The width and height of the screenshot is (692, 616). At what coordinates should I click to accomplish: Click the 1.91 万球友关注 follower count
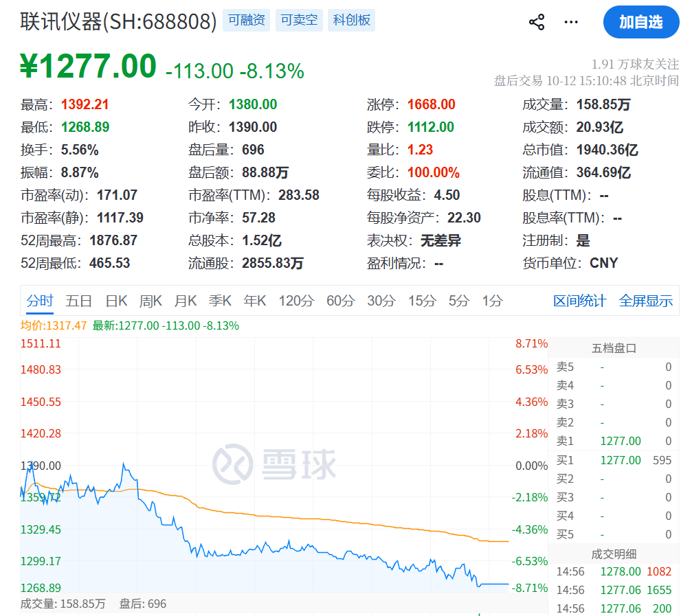tap(635, 65)
